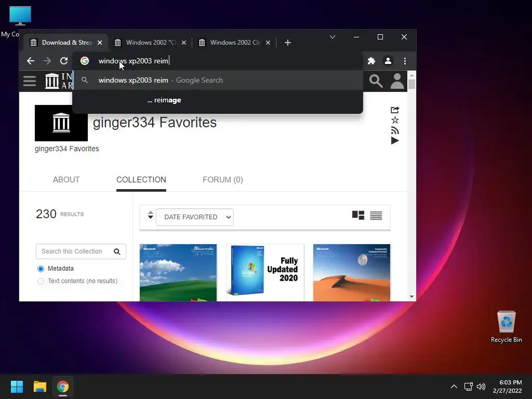This screenshot has height=399, width=532.
Task: Open the green hills Windows XP thumbnail
Action: (x=178, y=273)
